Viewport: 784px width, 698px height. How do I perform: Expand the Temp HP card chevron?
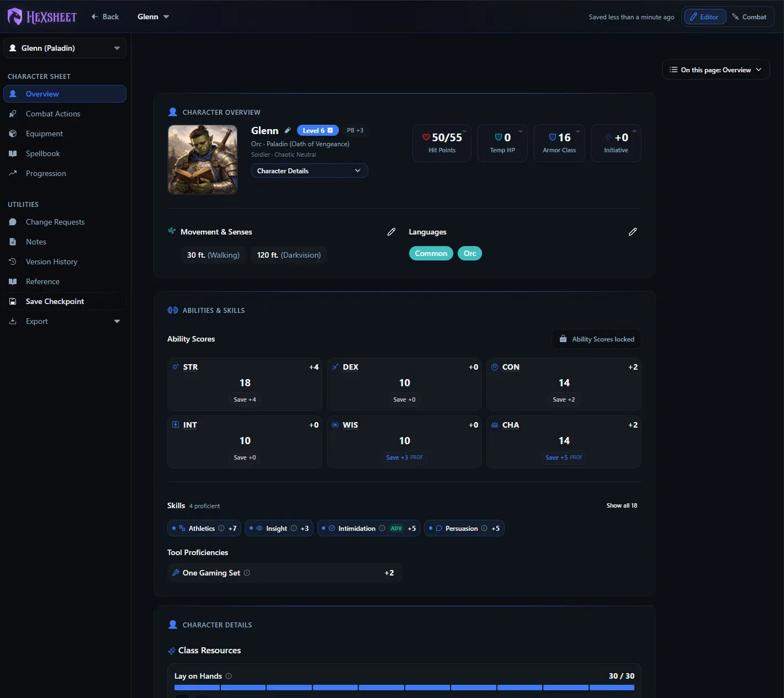[x=521, y=131]
